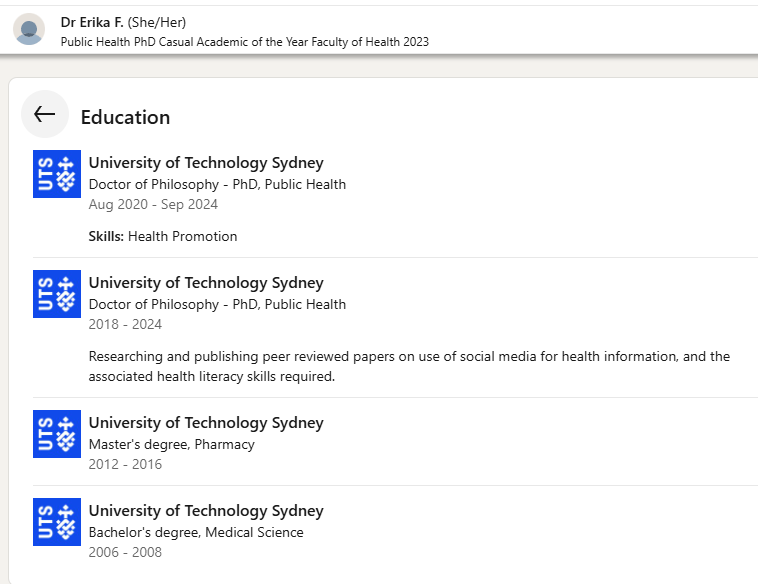Click UTS logo for Aug 2020 PhD entry

[x=57, y=174]
